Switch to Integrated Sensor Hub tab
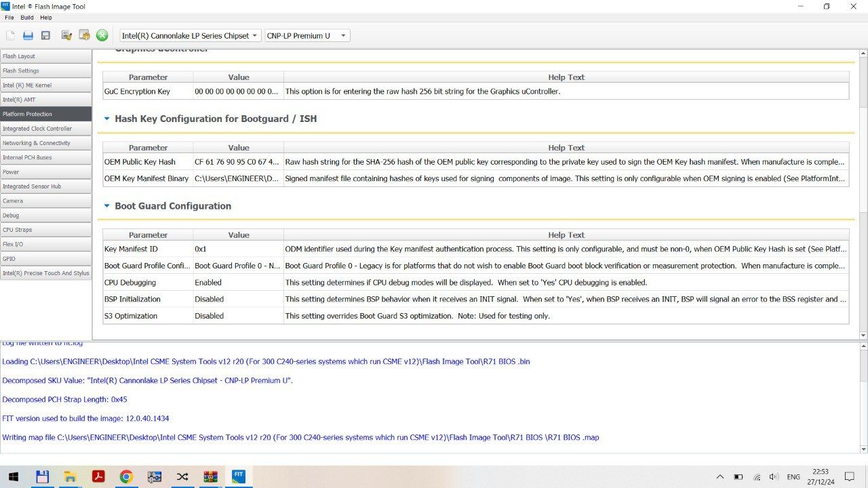Viewport: 868px width, 488px height. [45, 186]
